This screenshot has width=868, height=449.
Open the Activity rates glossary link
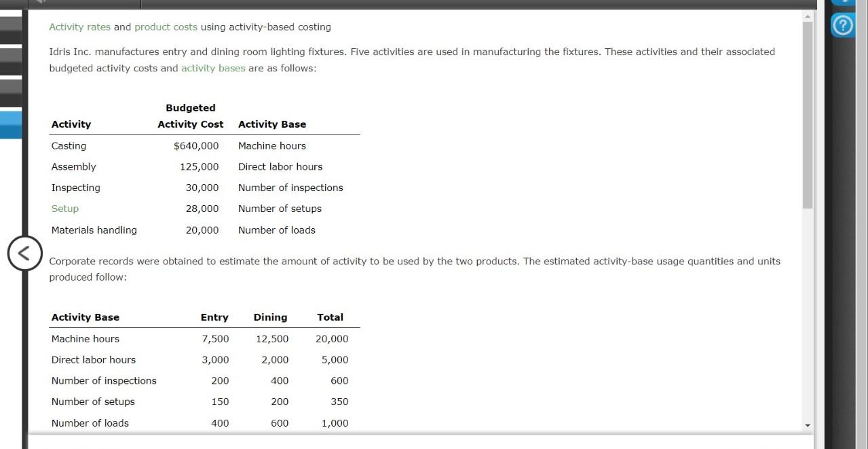(79, 26)
